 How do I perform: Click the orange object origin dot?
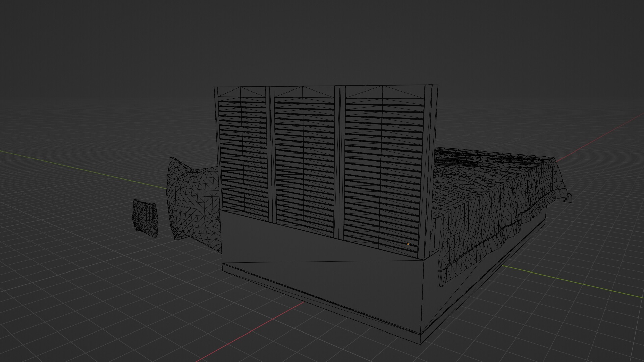408,244
